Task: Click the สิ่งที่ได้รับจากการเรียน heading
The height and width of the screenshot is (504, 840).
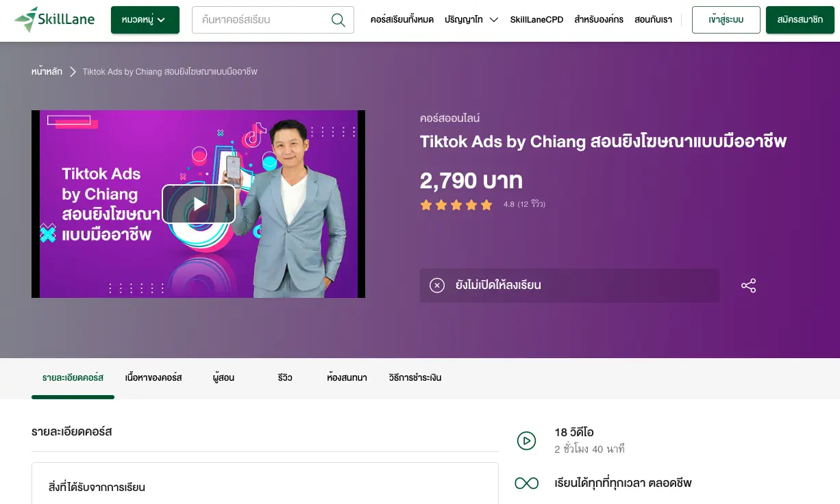Action: pyautogui.click(x=97, y=488)
